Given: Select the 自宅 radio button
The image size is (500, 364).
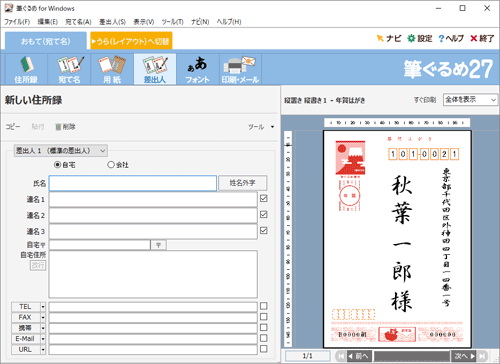Looking at the screenshot, I should point(58,165).
